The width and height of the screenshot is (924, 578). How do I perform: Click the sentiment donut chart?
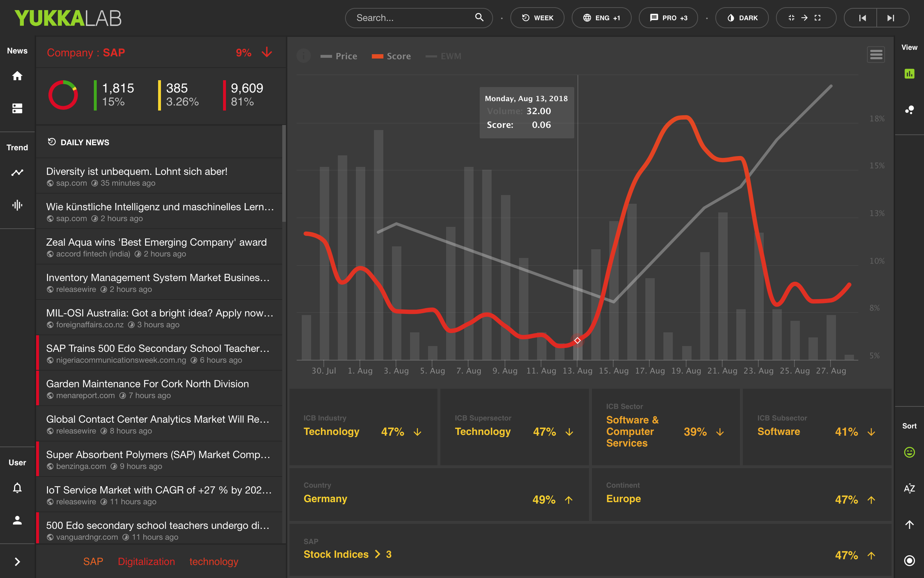(63, 95)
